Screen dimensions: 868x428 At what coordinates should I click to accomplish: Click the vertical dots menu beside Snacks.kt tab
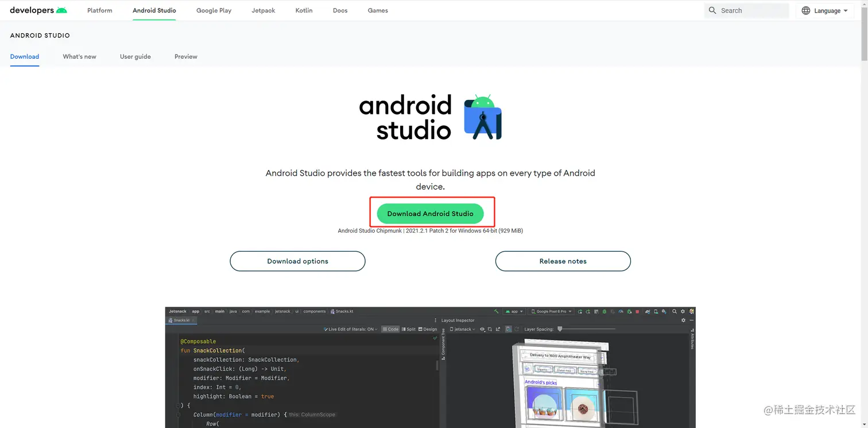pyautogui.click(x=435, y=321)
